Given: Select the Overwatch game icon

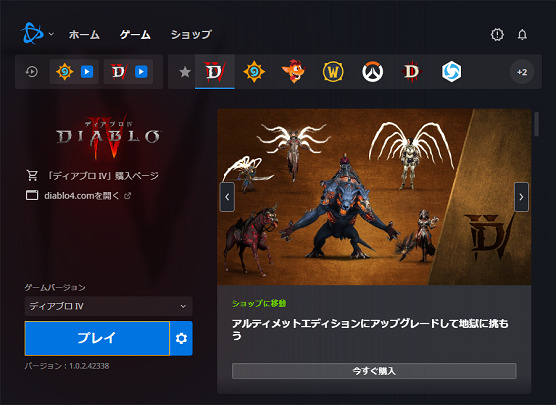Looking at the screenshot, I should point(372,72).
